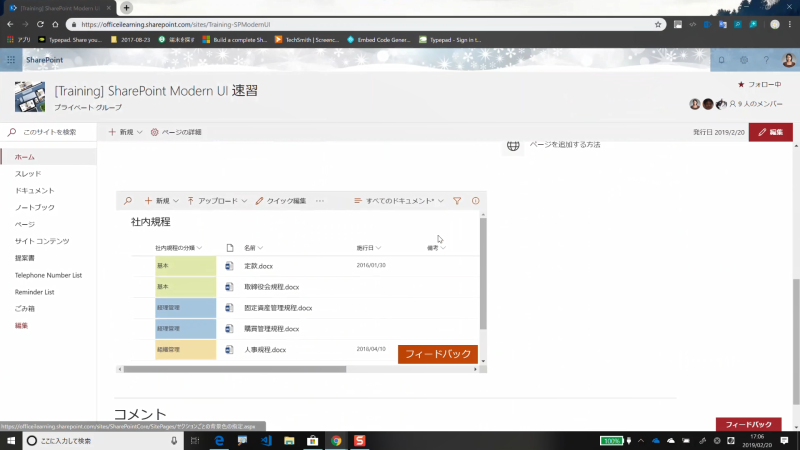Image resolution: width=800 pixels, height=450 pixels.
Task: Click the red 編集 edit page button
Action: (x=770, y=132)
